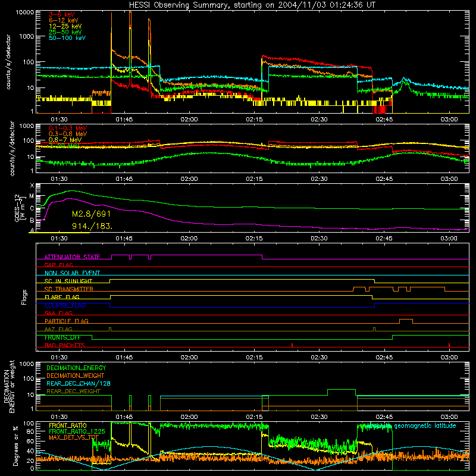Click the vertical Flags axis title
Image resolution: width=476 pixels, height=476 pixels.
pos(24,297)
